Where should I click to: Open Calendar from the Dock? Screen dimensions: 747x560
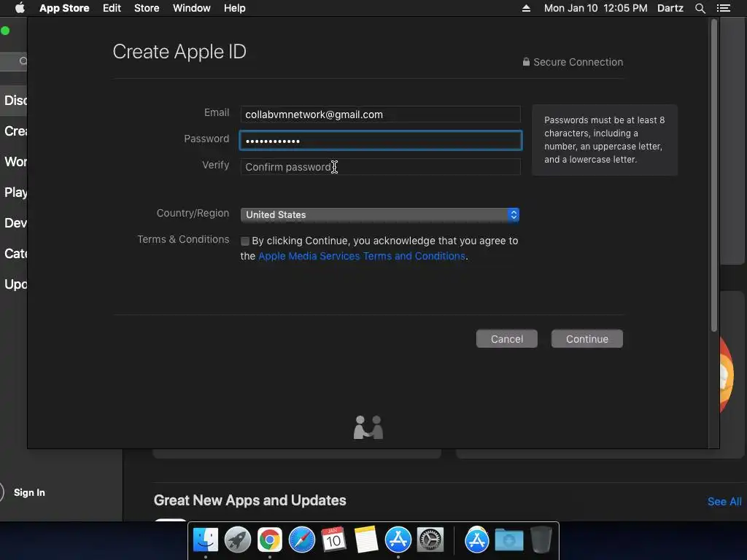(333, 540)
